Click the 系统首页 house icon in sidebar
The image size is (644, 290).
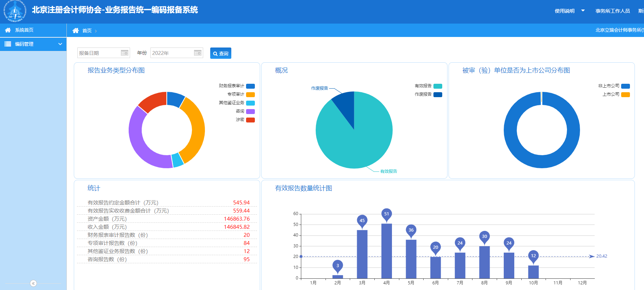(8, 30)
